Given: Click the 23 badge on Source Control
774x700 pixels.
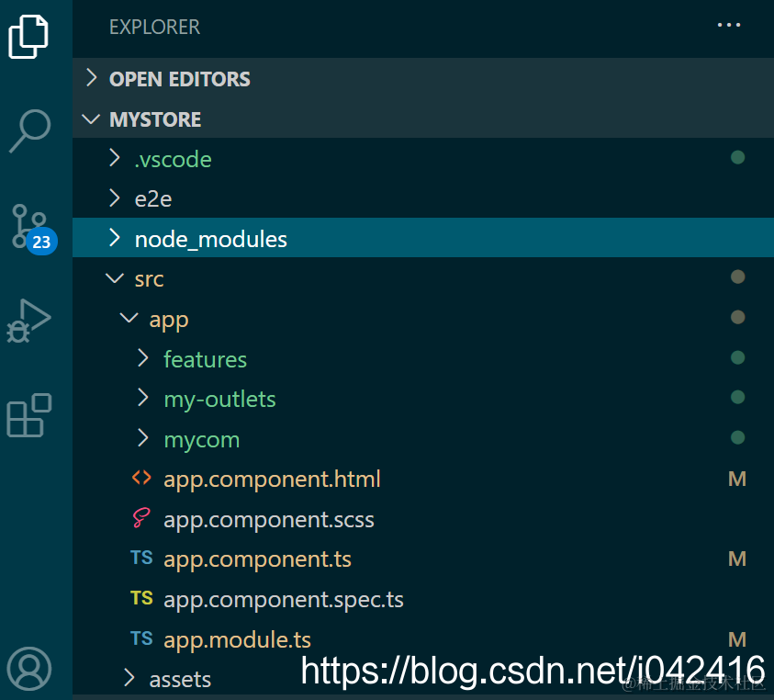Looking at the screenshot, I should point(41,241).
